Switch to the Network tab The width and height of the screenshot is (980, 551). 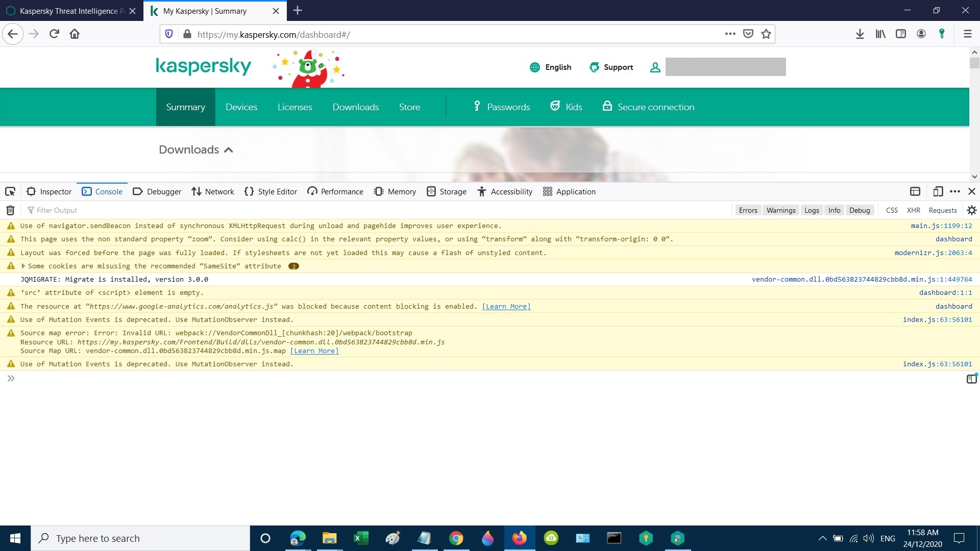[212, 191]
